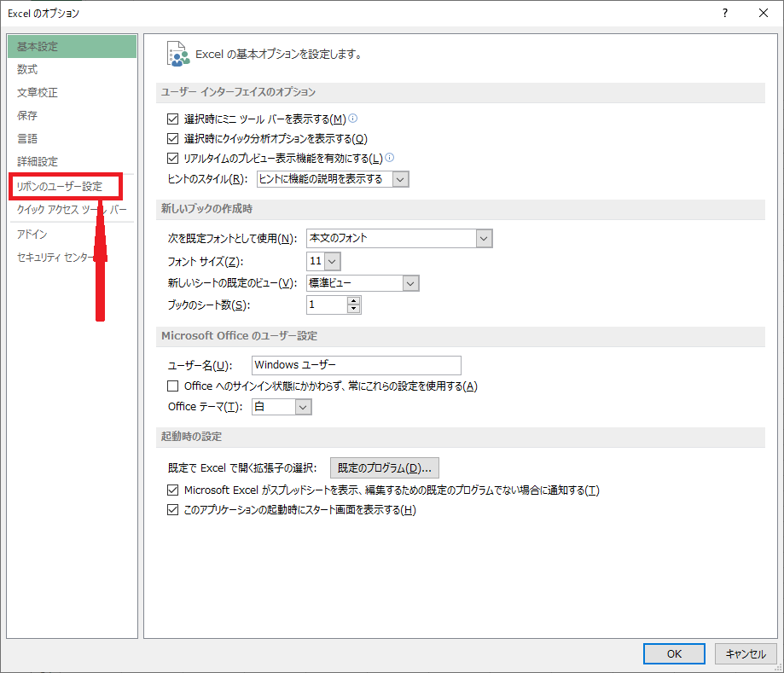784x673 pixels.
Task: Click the Excel の基本オプションを設定します heading text
Action: 279,54
